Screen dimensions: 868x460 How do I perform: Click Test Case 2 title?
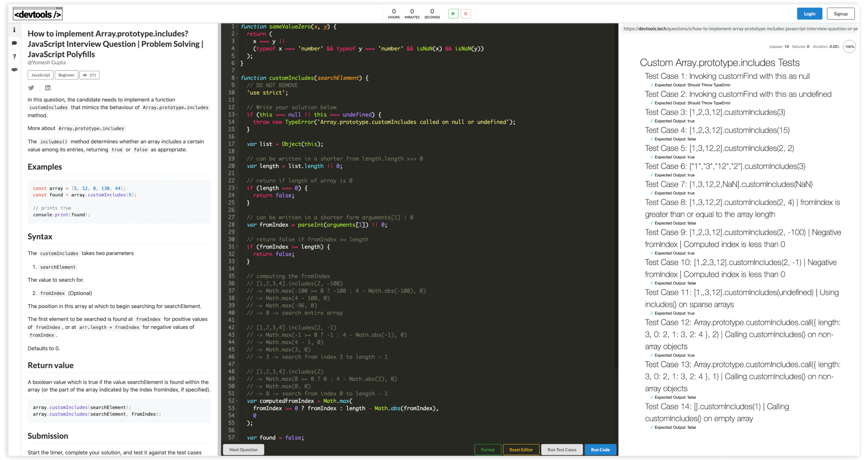point(738,94)
